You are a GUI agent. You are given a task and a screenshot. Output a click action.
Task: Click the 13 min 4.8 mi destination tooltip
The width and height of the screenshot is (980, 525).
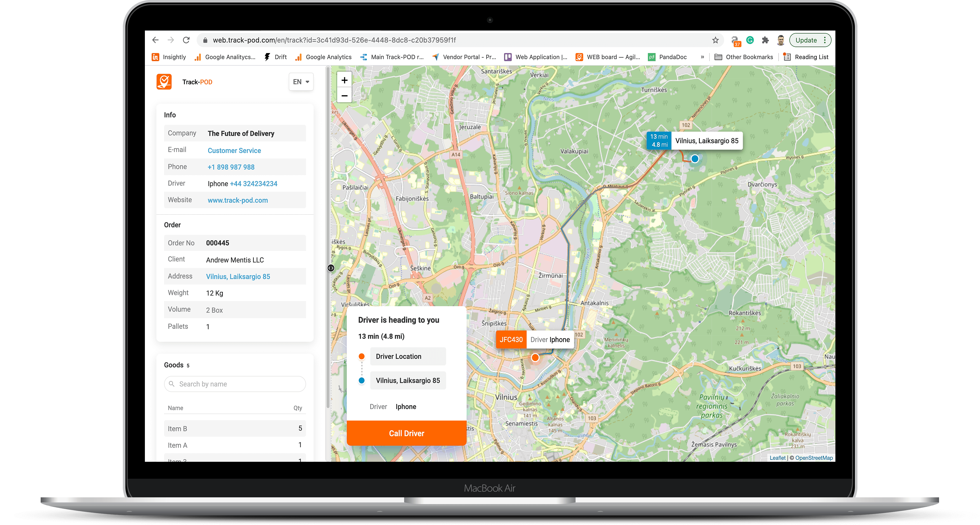tap(659, 141)
